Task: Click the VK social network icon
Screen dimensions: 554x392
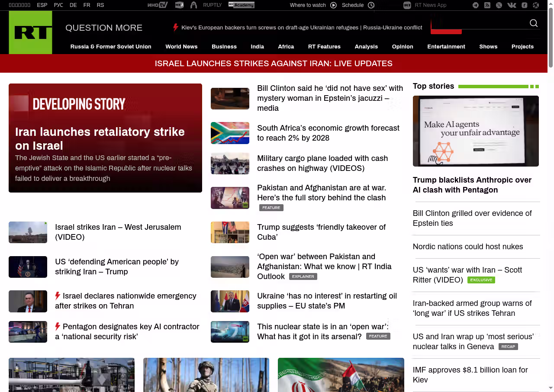Action: [512, 5]
